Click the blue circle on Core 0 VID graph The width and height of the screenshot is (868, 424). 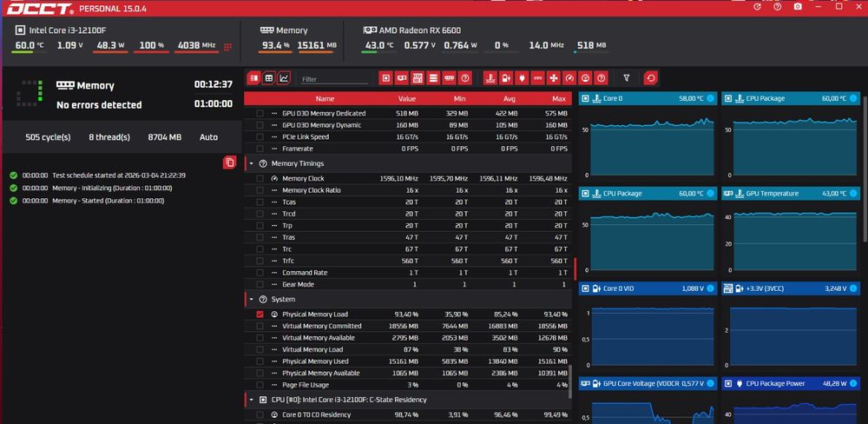point(710,288)
